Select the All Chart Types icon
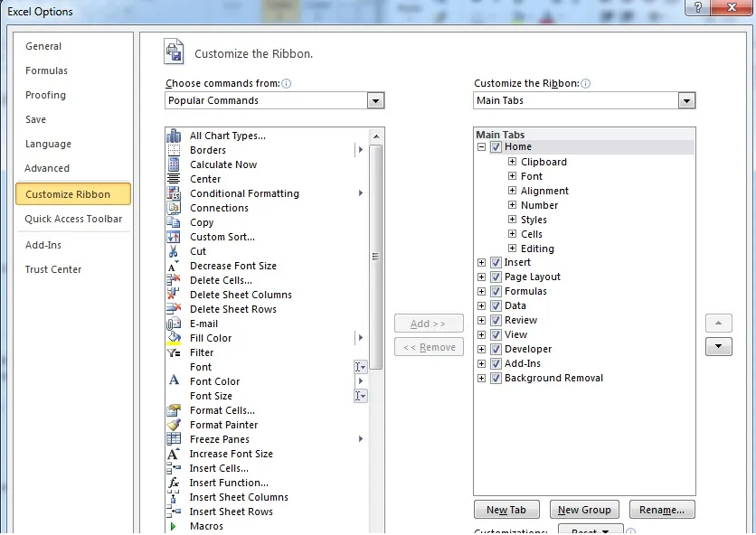Image resolution: width=756 pixels, height=535 pixels. click(174, 136)
